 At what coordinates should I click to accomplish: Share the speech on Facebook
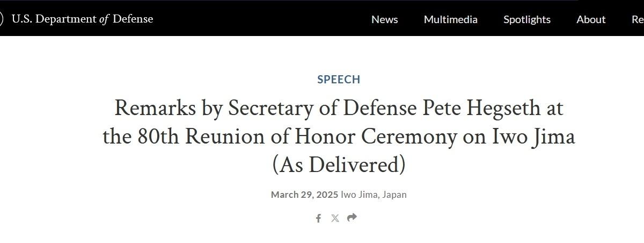[318, 218]
